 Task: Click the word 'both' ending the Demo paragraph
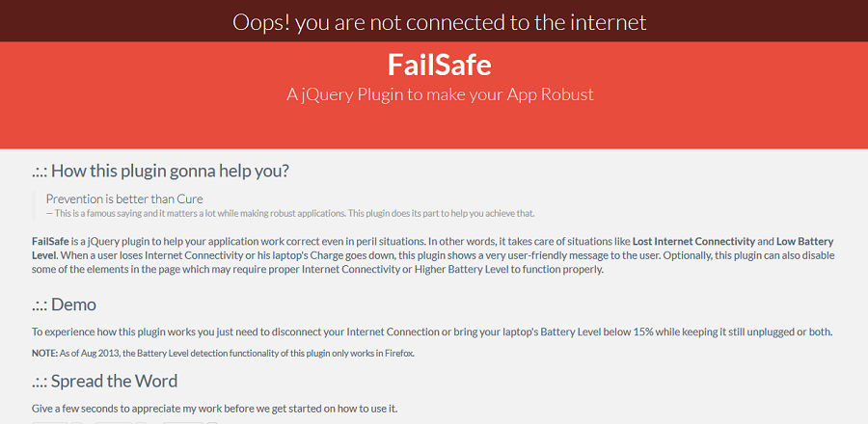[820, 332]
